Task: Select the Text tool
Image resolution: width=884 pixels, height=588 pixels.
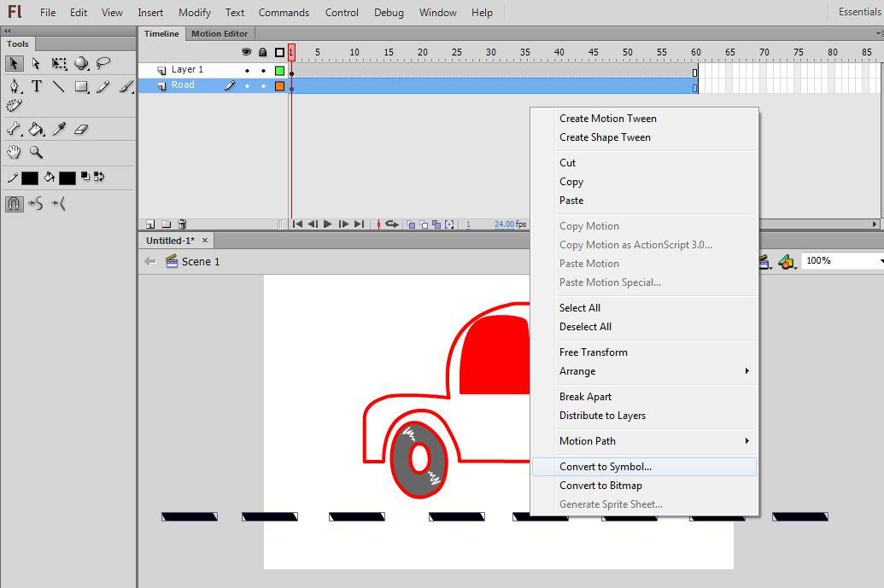Action: point(37,86)
